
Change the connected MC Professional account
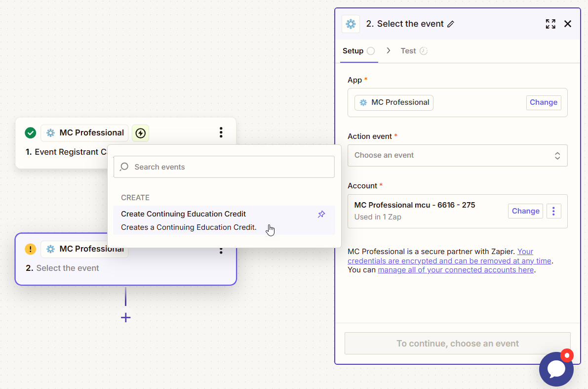coord(525,211)
